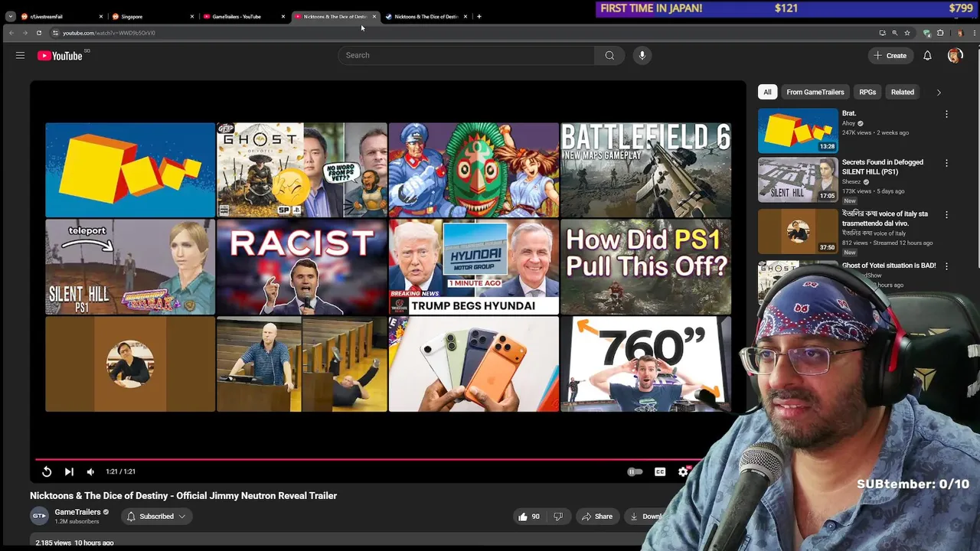This screenshot has width=980, height=551.
Task: Open the options menu for the Silent Hill Secrets video
Action: [x=946, y=163]
